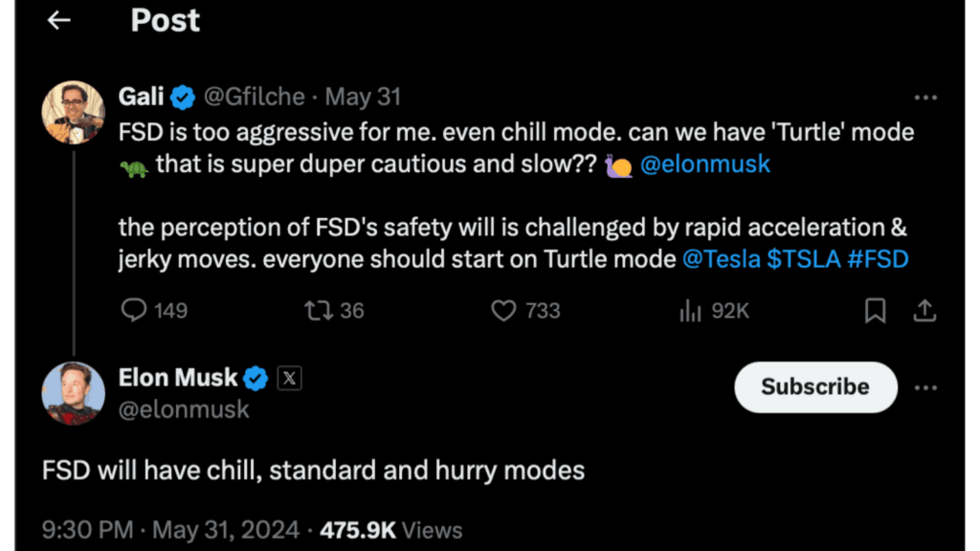Bookmark Gali's post

[x=875, y=311]
